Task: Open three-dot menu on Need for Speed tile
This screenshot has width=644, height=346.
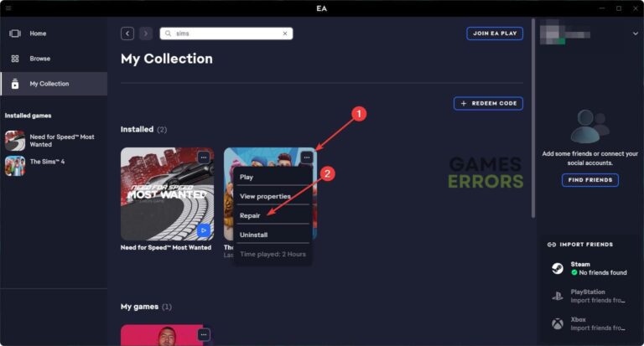Action: [x=204, y=158]
